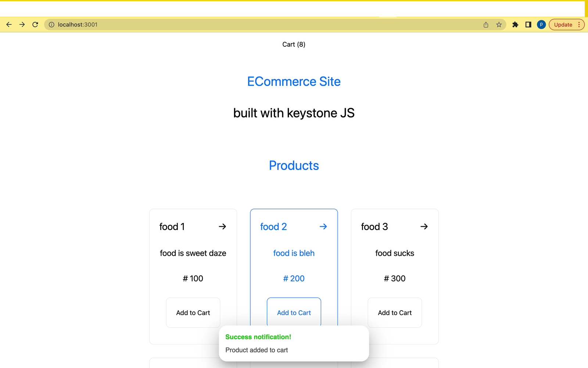Open the food 1 product title
The width and height of the screenshot is (588, 368).
[x=172, y=227]
